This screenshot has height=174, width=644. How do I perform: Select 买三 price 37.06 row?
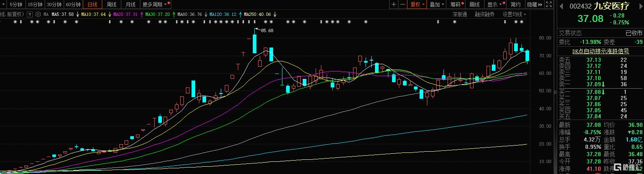[x=600, y=104]
